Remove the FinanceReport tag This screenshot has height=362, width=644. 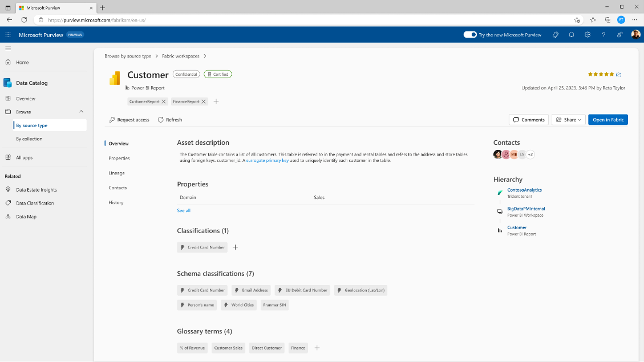[x=203, y=101]
